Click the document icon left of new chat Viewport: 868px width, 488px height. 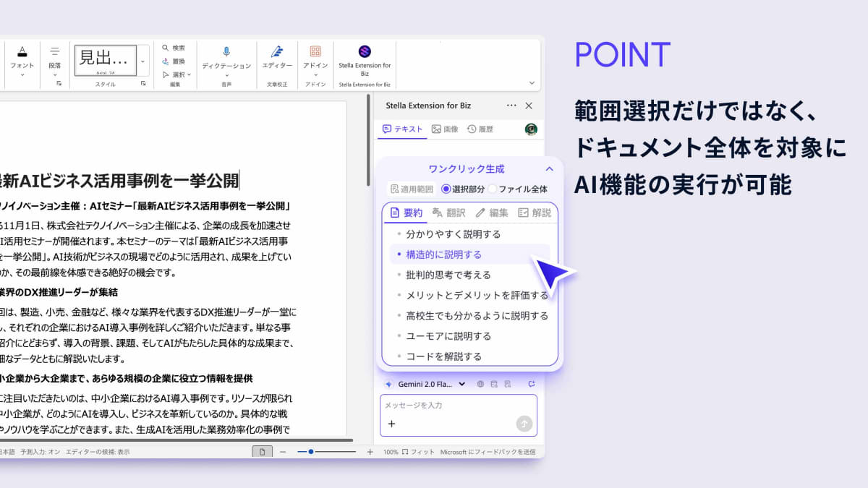point(508,384)
